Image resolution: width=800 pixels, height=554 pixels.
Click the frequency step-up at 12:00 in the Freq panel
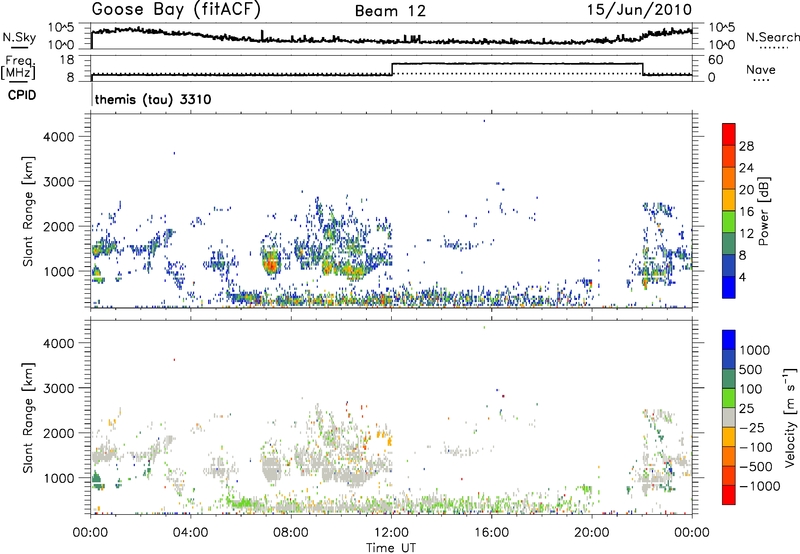[392, 69]
